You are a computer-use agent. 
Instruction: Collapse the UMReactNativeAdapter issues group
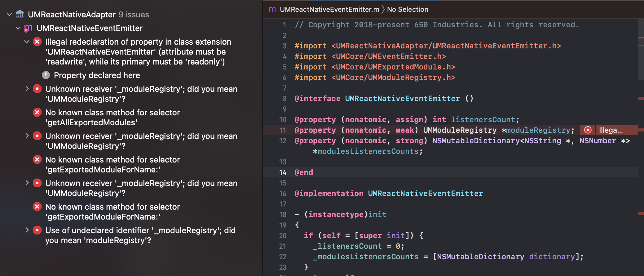click(x=9, y=14)
